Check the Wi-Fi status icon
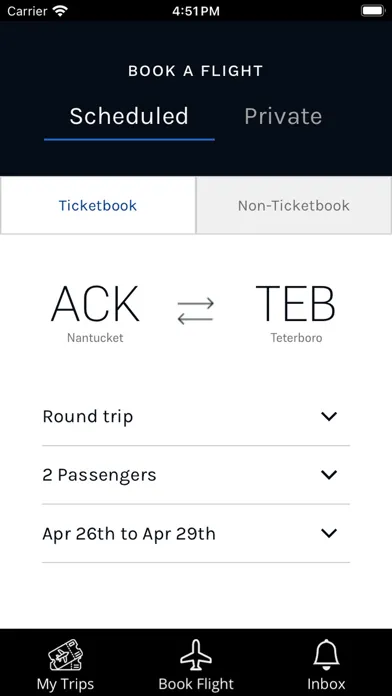This screenshot has height=696, width=392. click(59, 11)
